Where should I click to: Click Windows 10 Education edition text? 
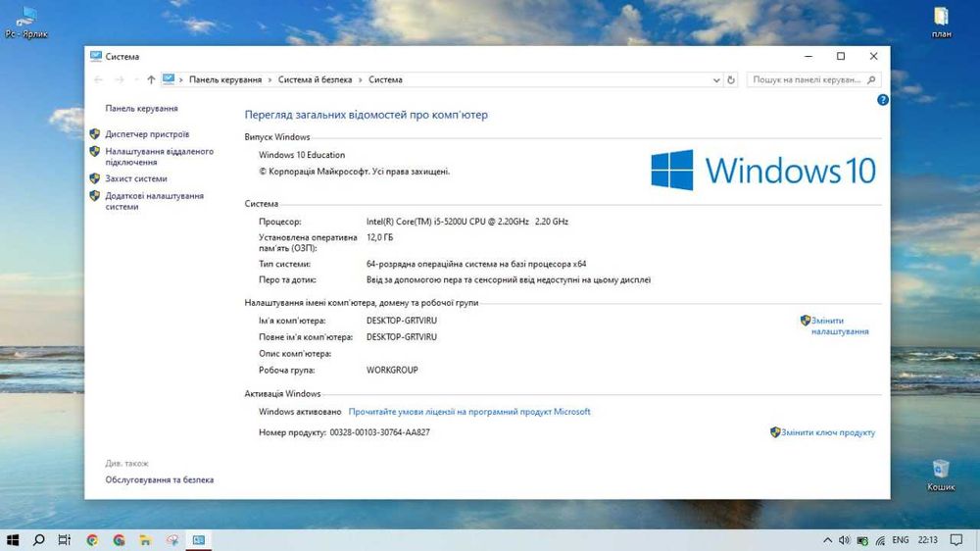[x=302, y=155]
